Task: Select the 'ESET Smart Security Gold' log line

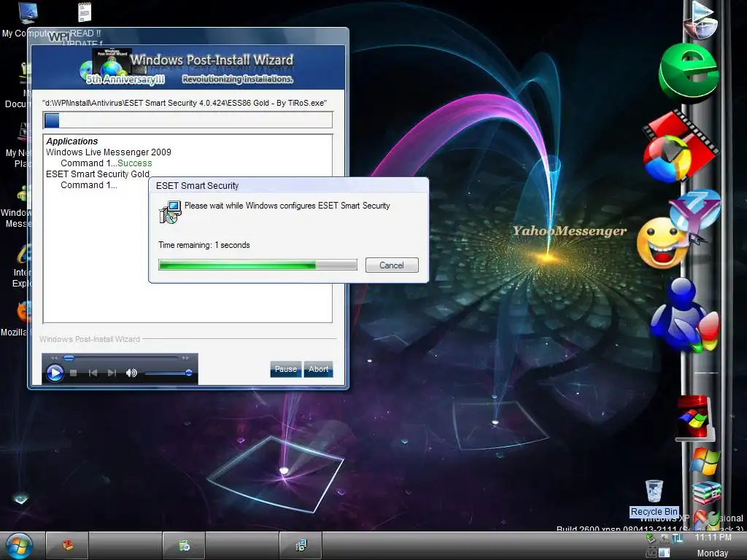Action: 98,174
